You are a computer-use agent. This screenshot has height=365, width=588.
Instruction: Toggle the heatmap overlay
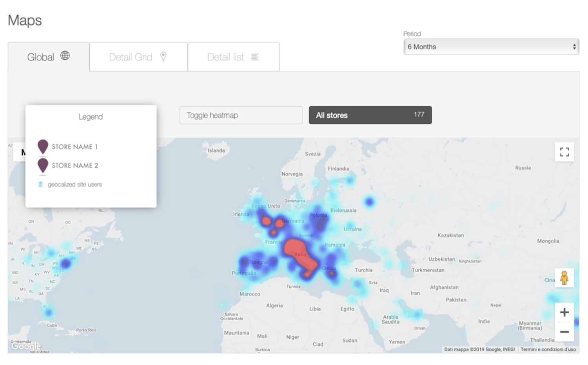tap(241, 115)
